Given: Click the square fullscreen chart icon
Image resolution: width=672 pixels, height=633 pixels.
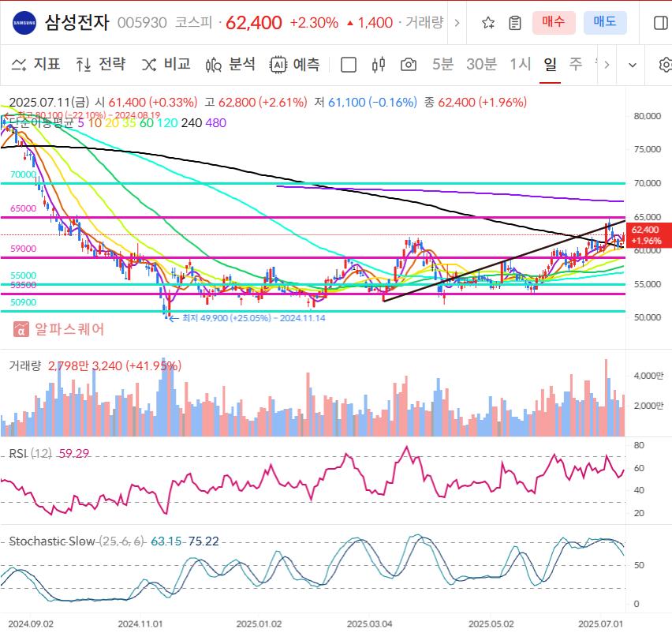Looking at the screenshot, I should 349,66.
